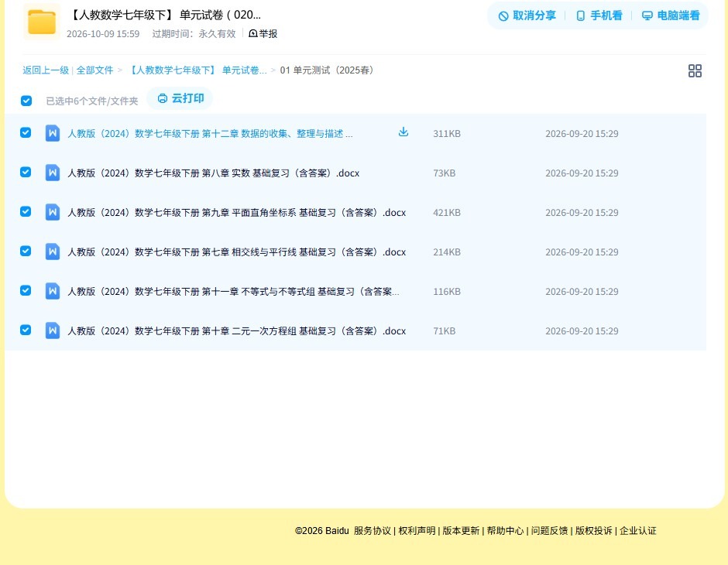Uncheck the 第九章 平面直角坐标系 file checkbox
This screenshot has width=728, height=565.
[26, 211]
